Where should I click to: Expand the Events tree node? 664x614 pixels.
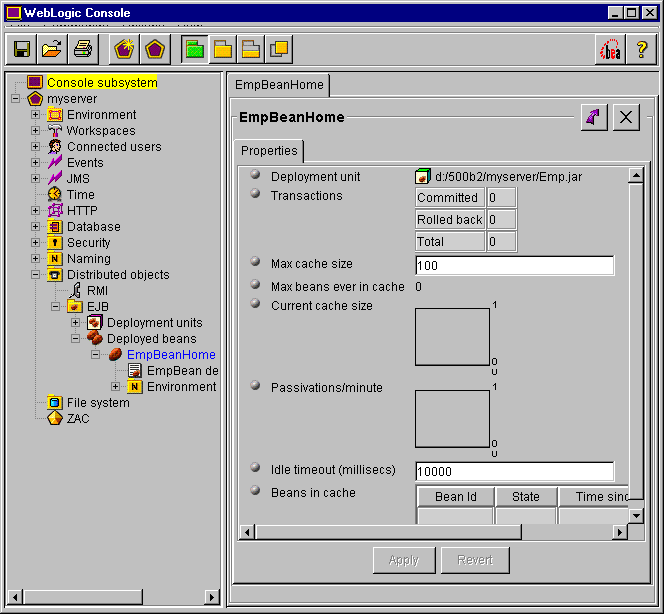click(x=36, y=163)
